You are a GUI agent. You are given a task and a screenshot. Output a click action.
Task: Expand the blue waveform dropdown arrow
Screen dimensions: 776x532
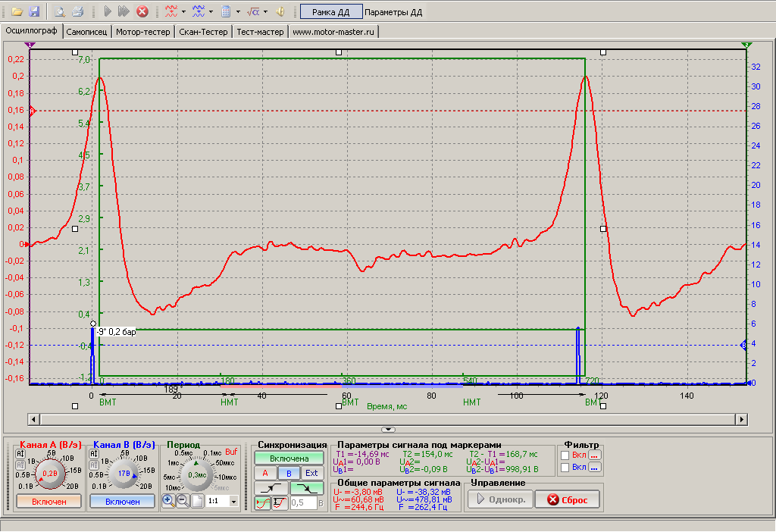(211, 11)
